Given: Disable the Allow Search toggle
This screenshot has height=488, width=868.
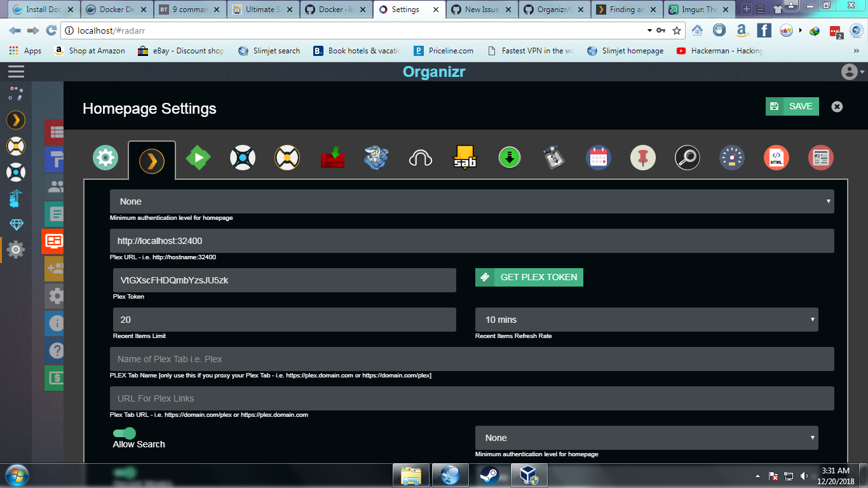Looking at the screenshot, I should (x=125, y=433).
